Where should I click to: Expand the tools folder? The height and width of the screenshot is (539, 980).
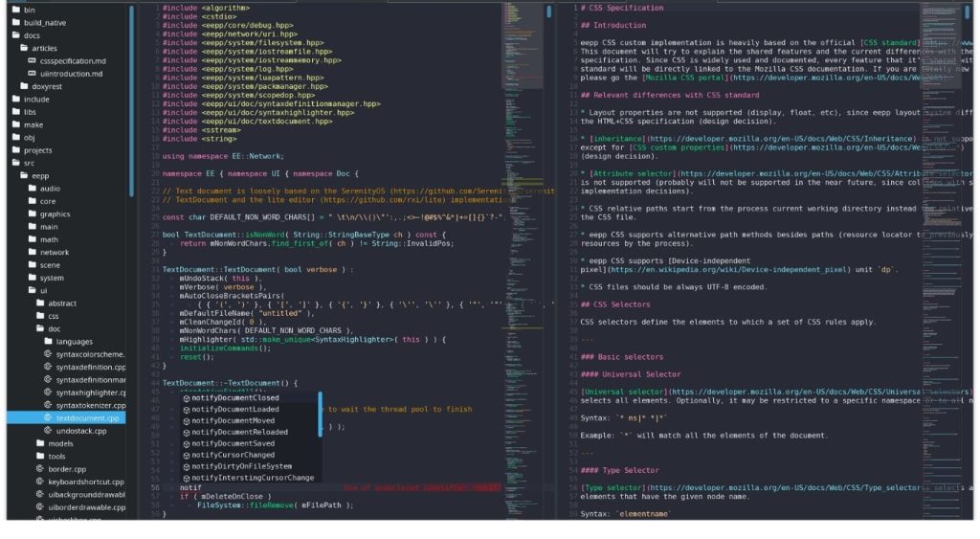point(40,457)
